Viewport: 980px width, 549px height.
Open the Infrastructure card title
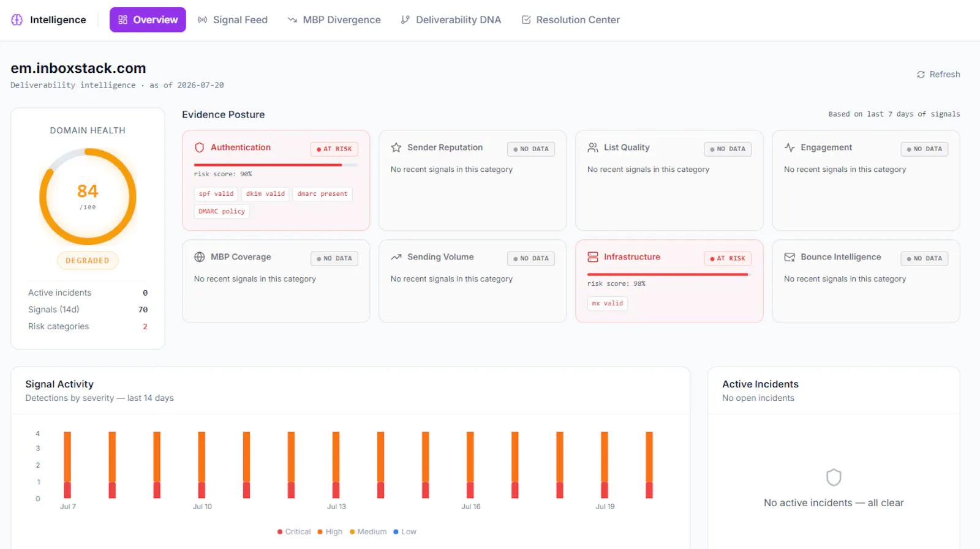632,257
